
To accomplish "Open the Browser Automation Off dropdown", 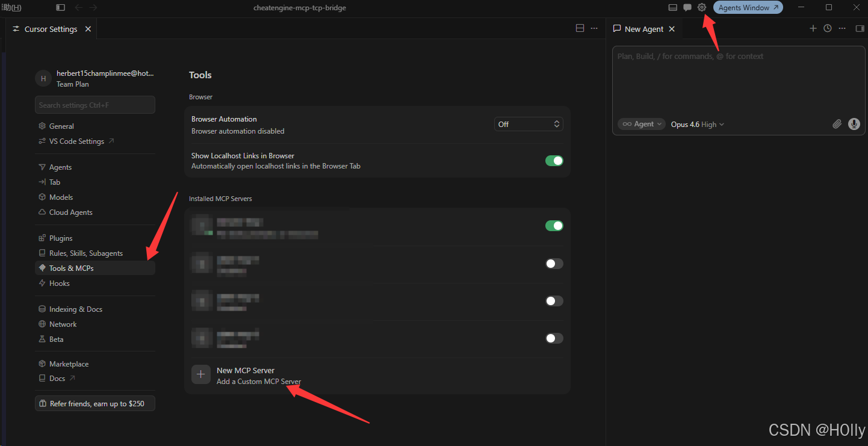I will (x=529, y=124).
